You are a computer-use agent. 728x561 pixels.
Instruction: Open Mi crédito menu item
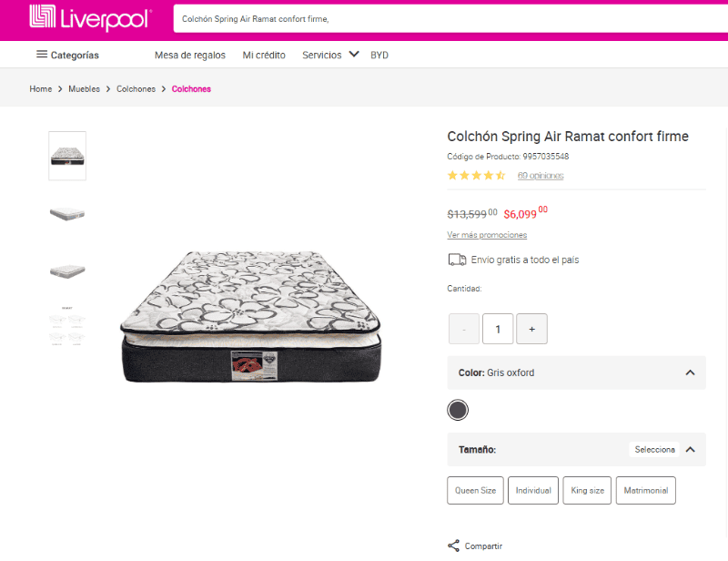coord(264,56)
